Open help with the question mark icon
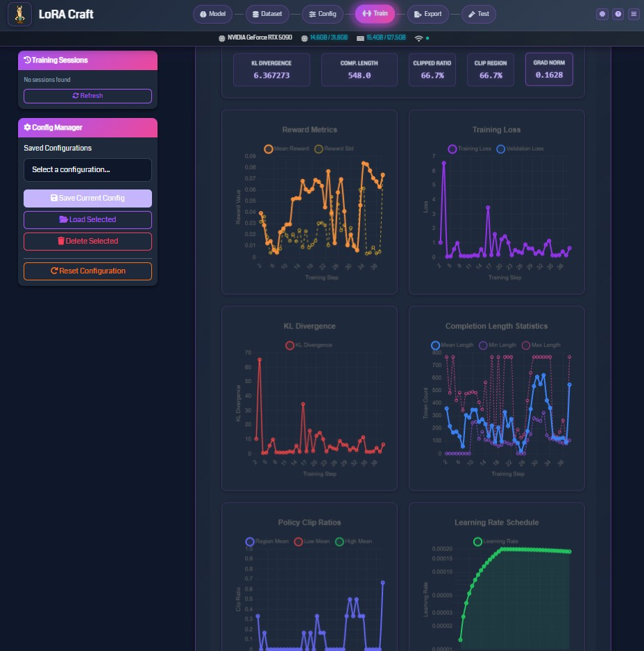Image resolution: width=644 pixels, height=651 pixels. pyautogui.click(x=617, y=14)
